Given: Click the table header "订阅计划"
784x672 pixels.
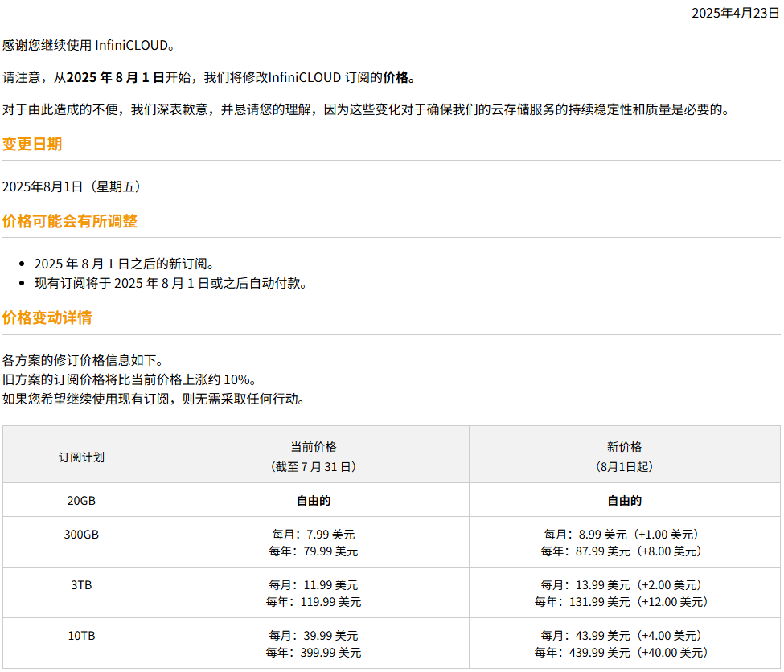Looking at the screenshot, I should click(81, 457).
